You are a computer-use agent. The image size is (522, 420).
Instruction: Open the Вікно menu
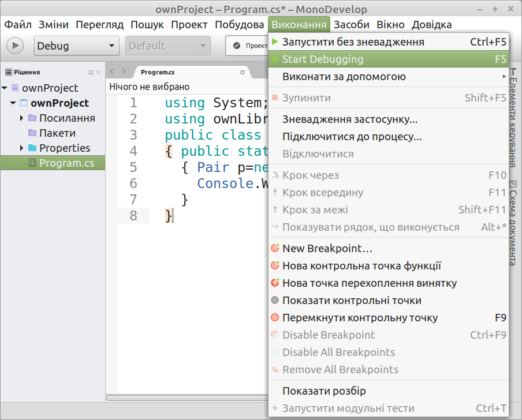tap(390, 25)
